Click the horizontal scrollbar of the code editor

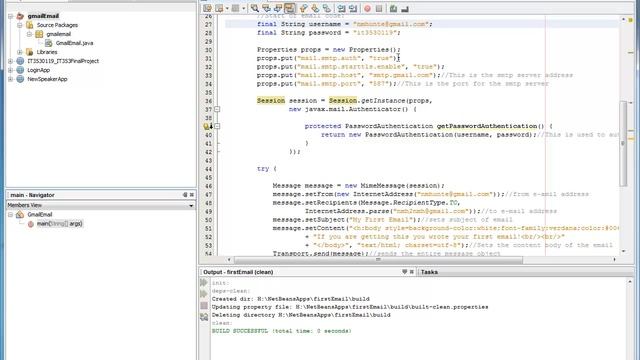pos(378,260)
